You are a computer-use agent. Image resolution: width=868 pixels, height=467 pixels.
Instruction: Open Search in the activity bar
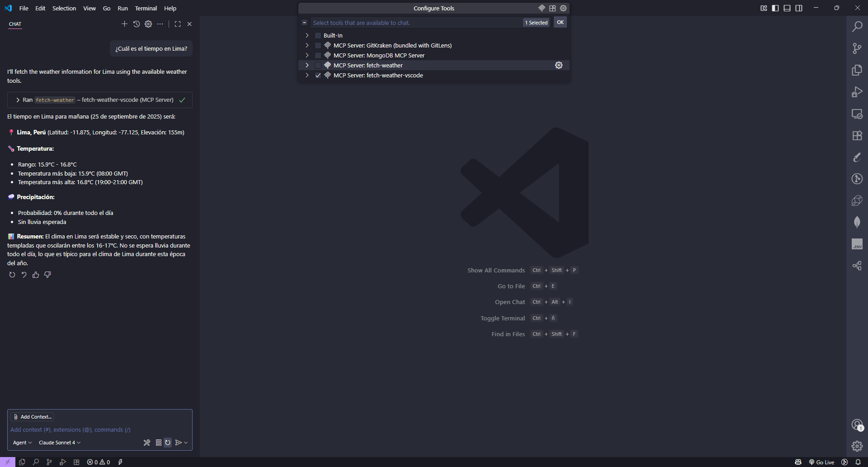click(857, 27)
